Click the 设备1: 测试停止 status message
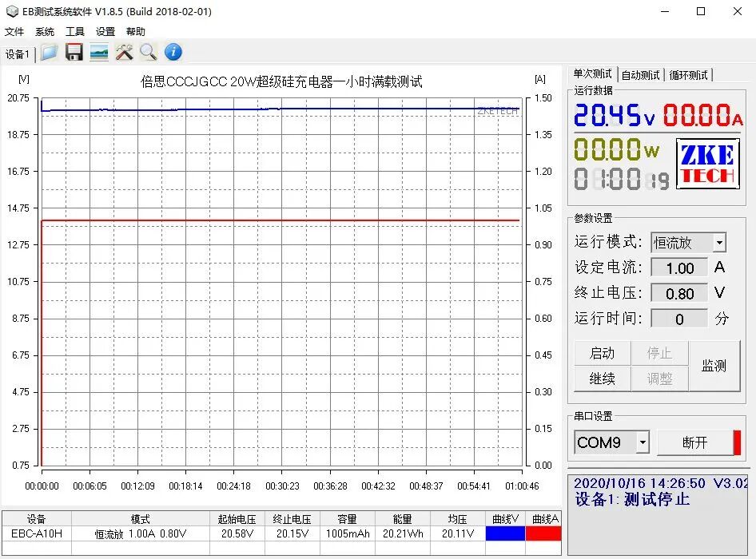The width and height of the screenshot is (756, 559). coord(633,499)
